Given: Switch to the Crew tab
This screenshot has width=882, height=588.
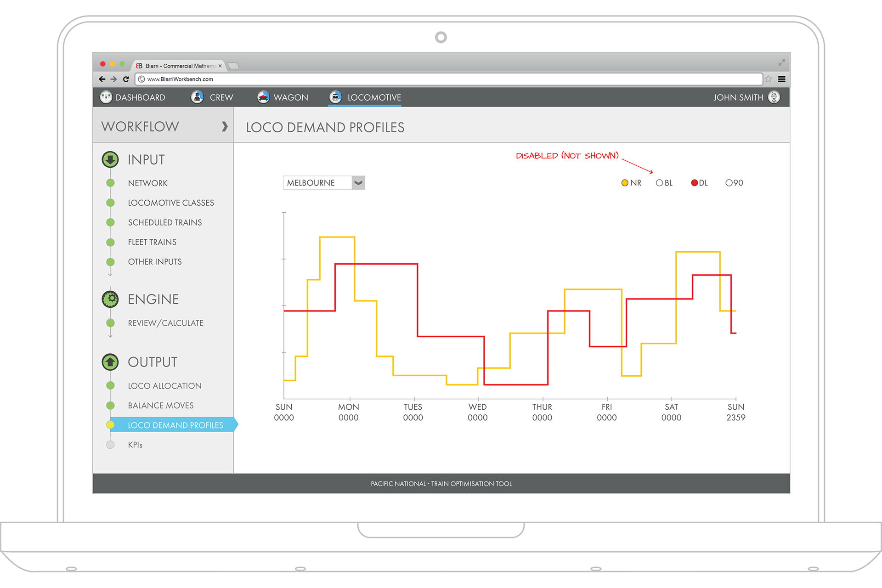Looking at the screenshot, I should [x=212, y=97].
